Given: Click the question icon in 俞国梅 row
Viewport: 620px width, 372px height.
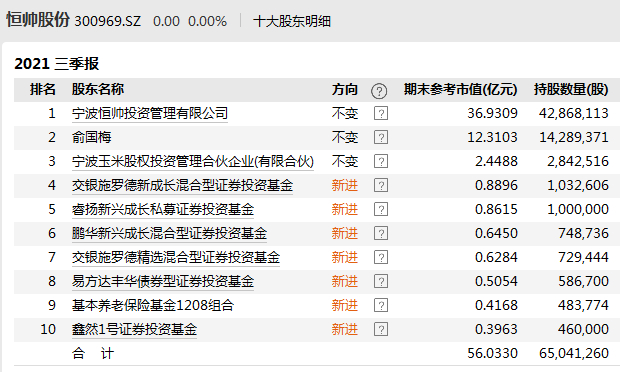Looking at the screenshot, I should pyautogui.click(x=381, y=138).
